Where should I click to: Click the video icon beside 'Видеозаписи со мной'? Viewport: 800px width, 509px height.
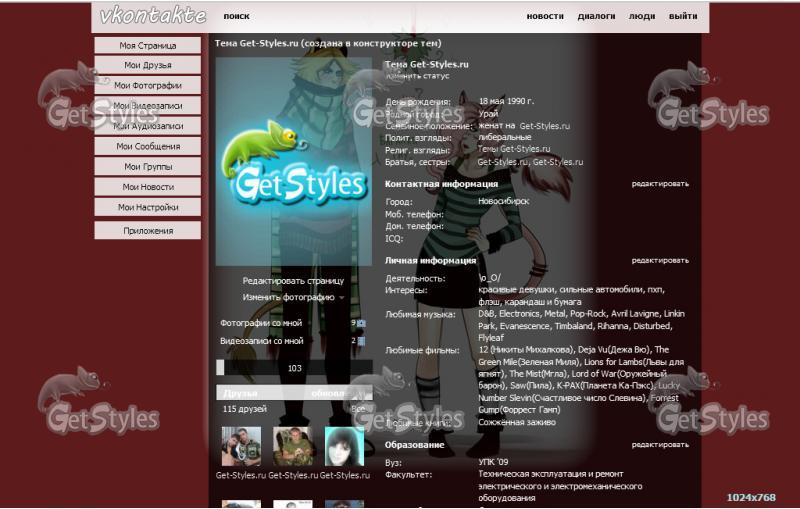click(x=361, y=341)
